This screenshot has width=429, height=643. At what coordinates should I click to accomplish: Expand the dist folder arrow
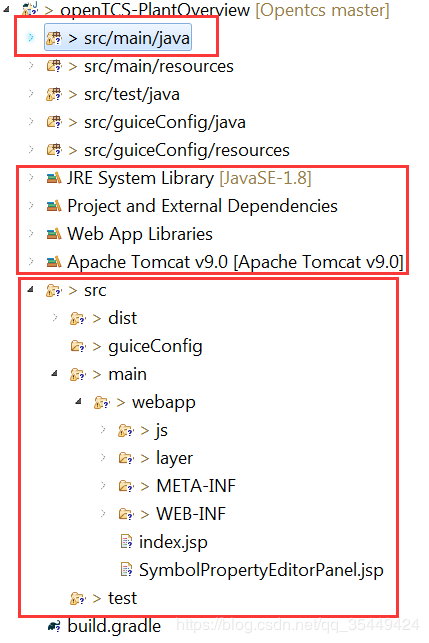pyautogui.click(x=55, y=317)
